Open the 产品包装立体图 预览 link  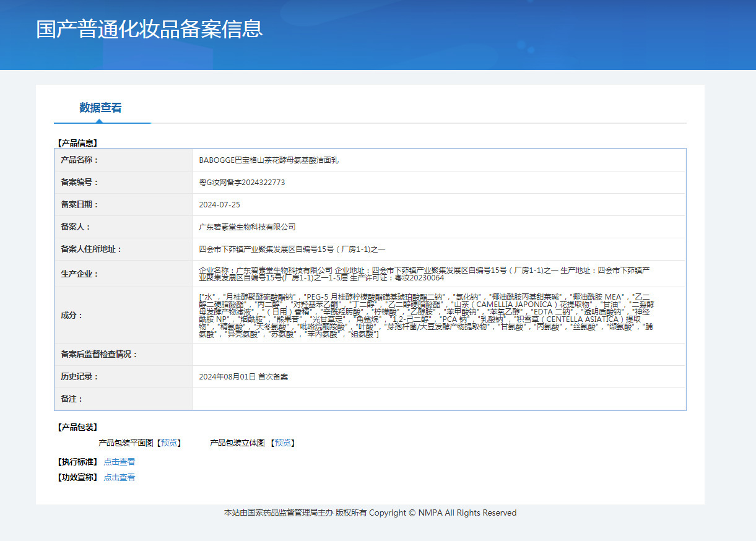pyautogui.click(x=283, y=443)
